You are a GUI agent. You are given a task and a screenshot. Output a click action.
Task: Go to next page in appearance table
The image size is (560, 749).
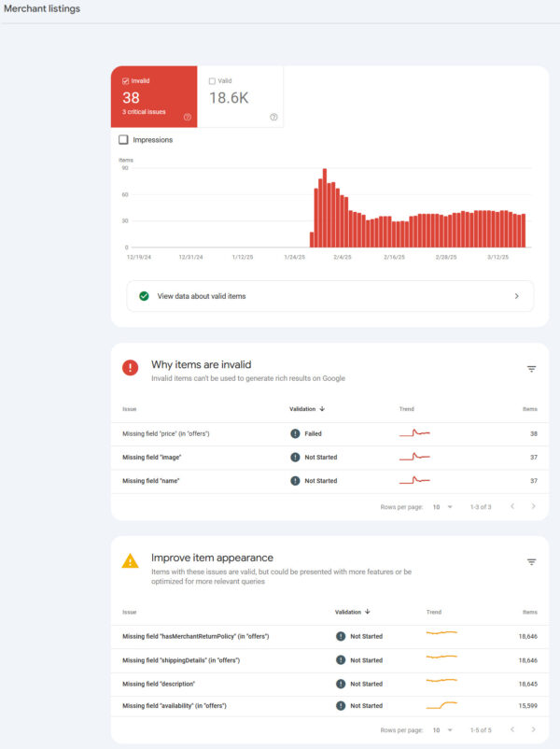pos(533,729)
